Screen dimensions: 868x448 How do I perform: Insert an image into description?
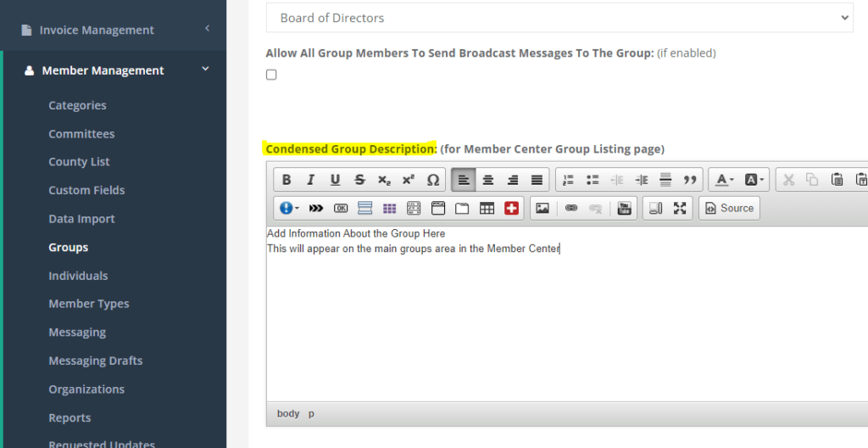coord(542,208)
